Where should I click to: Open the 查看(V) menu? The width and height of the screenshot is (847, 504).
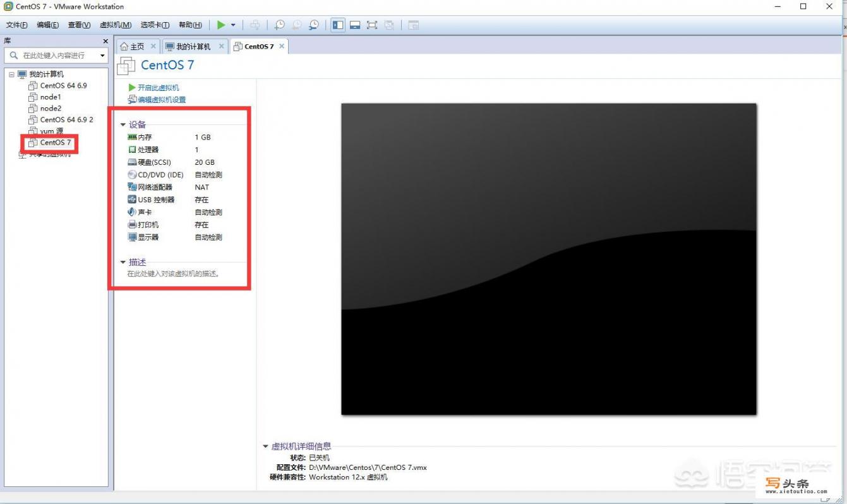[79, 25]
